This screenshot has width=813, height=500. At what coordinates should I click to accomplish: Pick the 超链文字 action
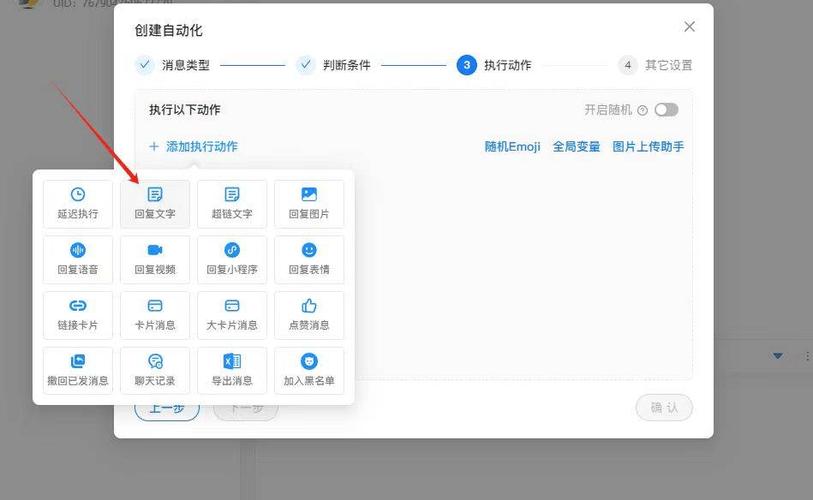232,204
